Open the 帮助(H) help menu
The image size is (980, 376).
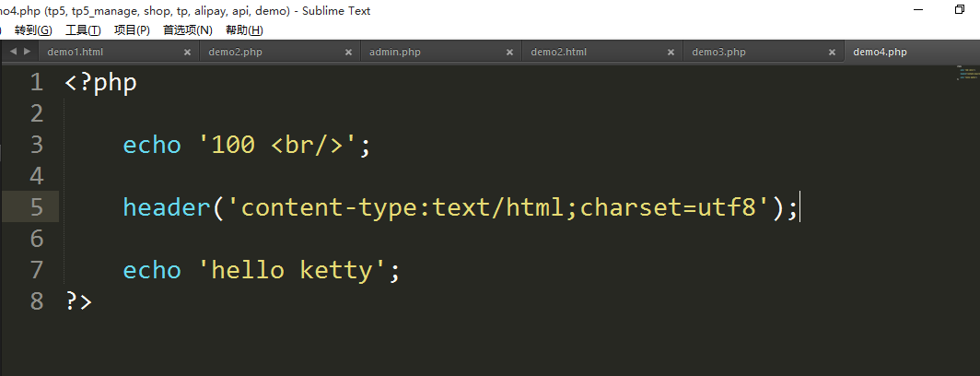point(243,30)
